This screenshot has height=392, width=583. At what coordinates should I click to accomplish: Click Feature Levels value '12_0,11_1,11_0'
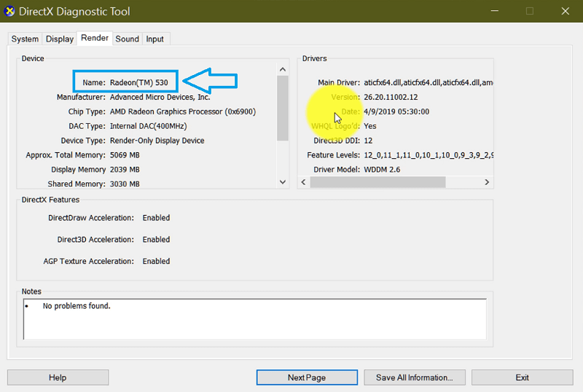click(429, 155)
